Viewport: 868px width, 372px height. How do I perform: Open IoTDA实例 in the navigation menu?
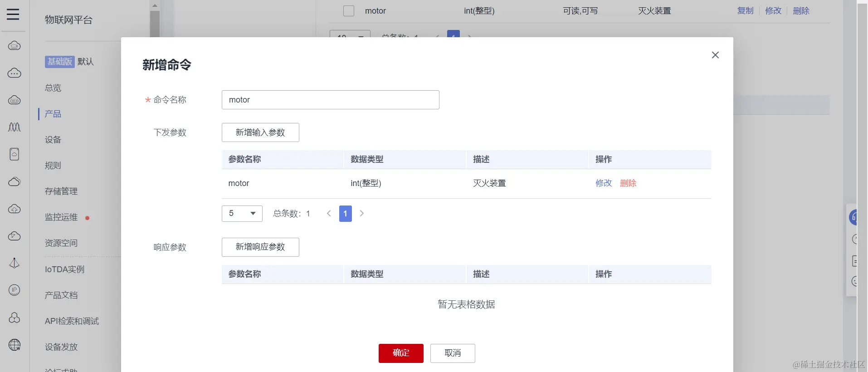(64, 269)
